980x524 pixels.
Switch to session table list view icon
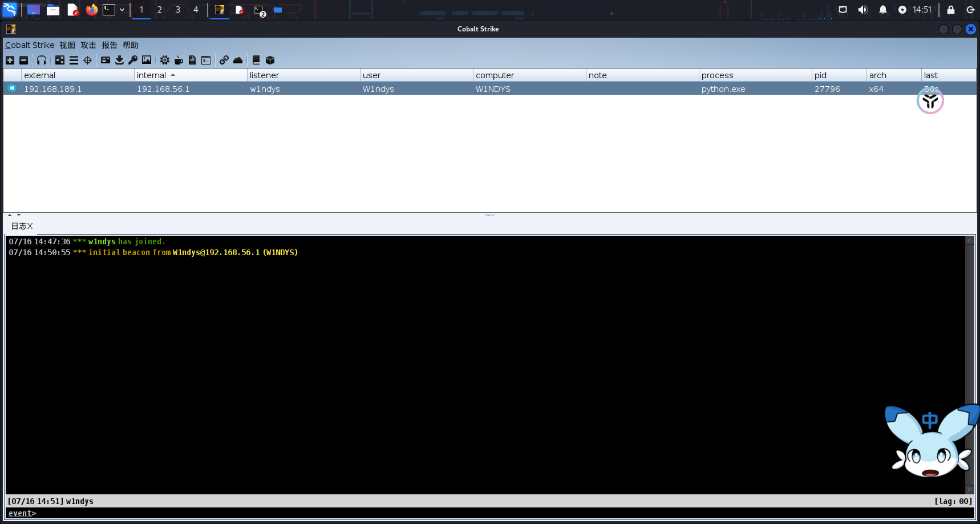[x=74, y=60]
